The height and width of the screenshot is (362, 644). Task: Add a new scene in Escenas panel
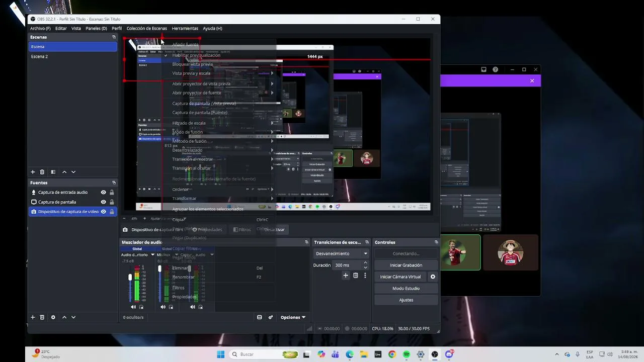pyautogui.click(x=33, y=172)
